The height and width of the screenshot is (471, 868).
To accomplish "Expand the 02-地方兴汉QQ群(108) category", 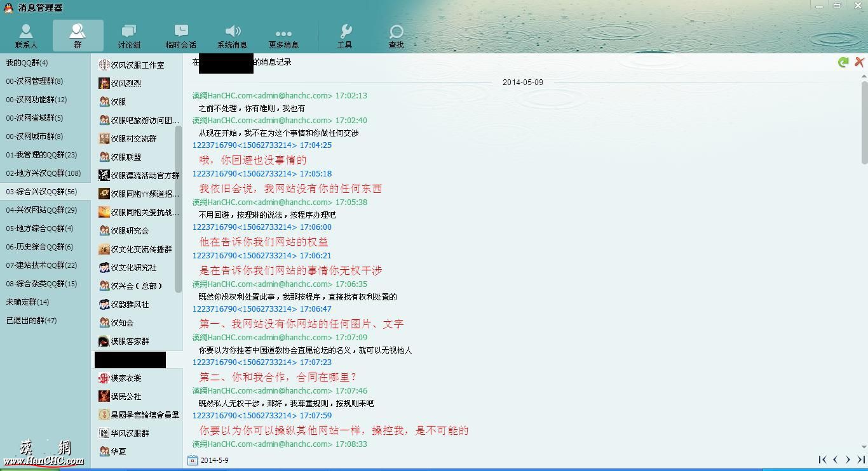I will coord(43,173).
